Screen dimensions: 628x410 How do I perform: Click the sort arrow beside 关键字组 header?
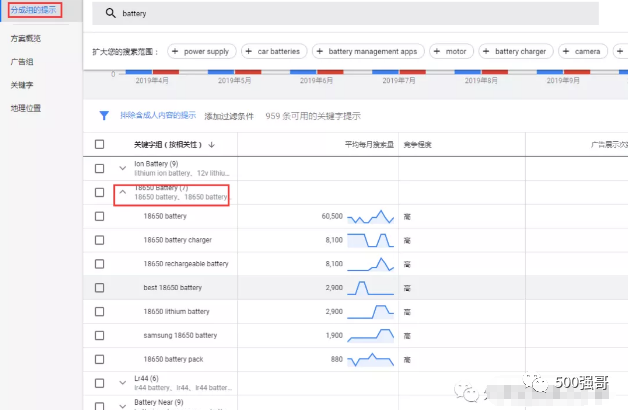211,144
